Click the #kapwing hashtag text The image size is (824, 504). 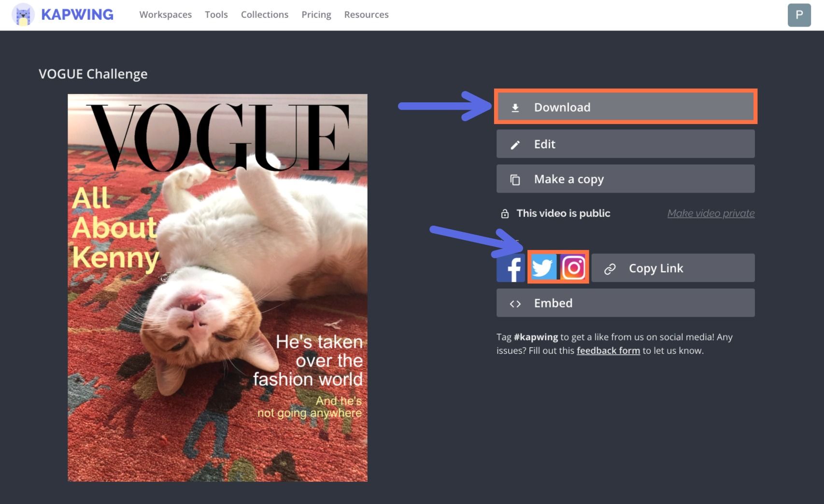click(536, 337)
